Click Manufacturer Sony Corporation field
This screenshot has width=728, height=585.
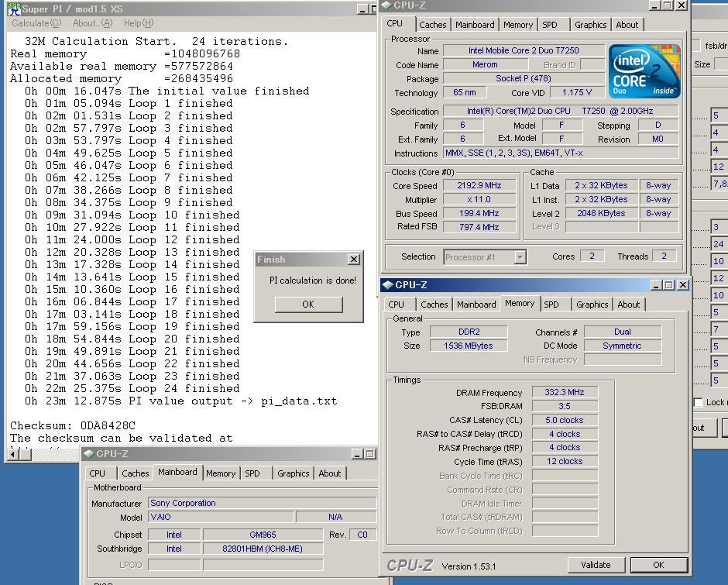263,503
